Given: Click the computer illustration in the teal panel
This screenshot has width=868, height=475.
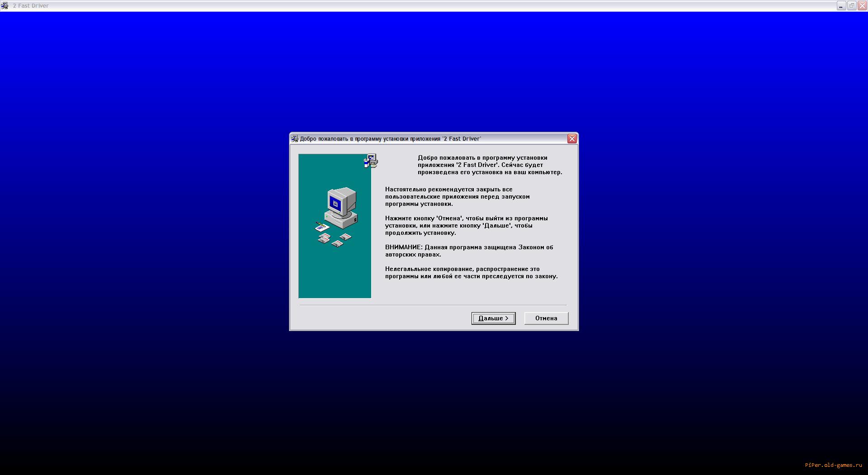Looking at the screenshot, I should (337, 217).
